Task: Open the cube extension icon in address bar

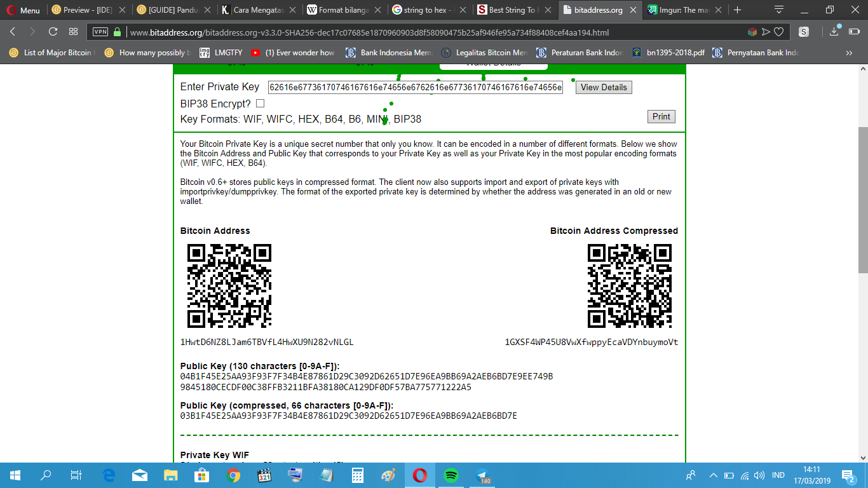Action: coord(752,32)
